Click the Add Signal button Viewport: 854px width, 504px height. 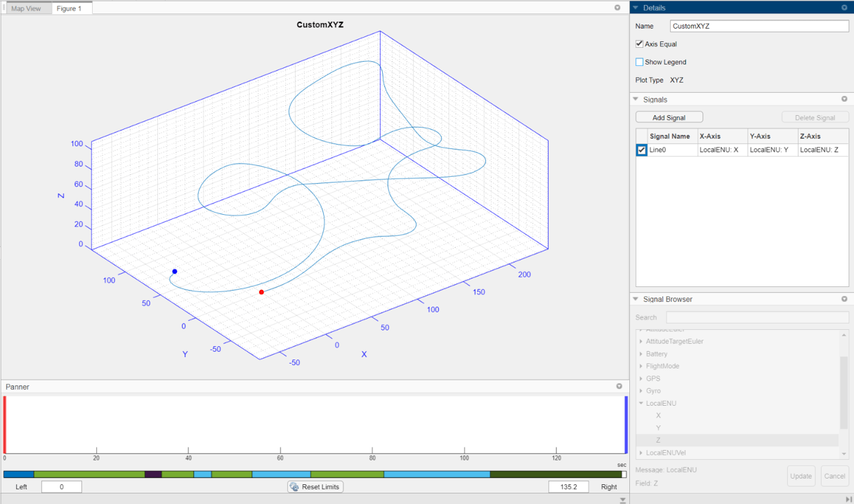click(669, 117)
